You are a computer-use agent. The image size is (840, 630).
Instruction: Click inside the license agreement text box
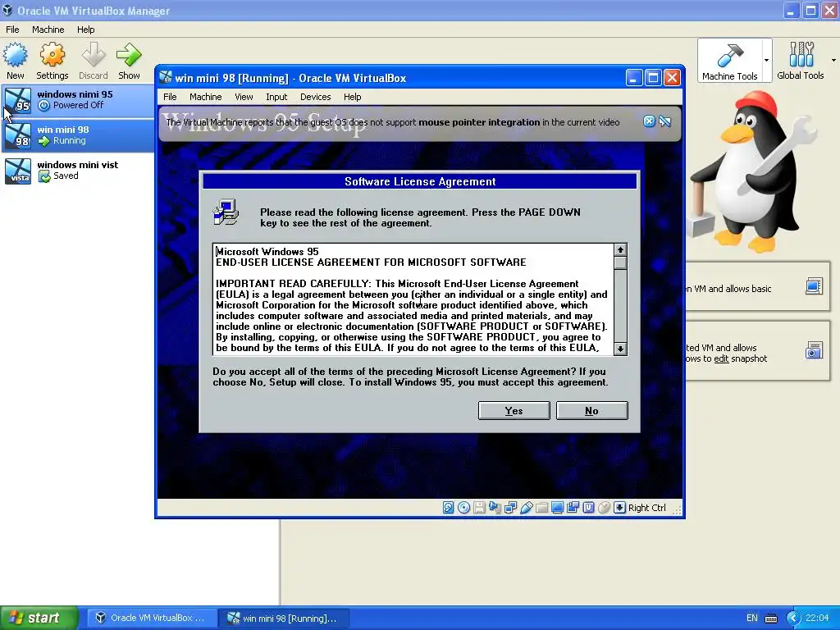[413, 299]
